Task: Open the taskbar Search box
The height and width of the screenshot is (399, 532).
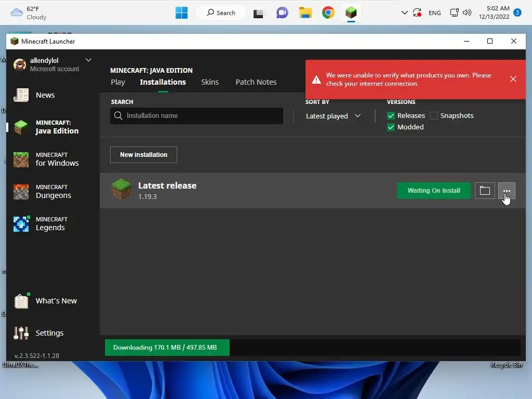Action: [221, 13]
